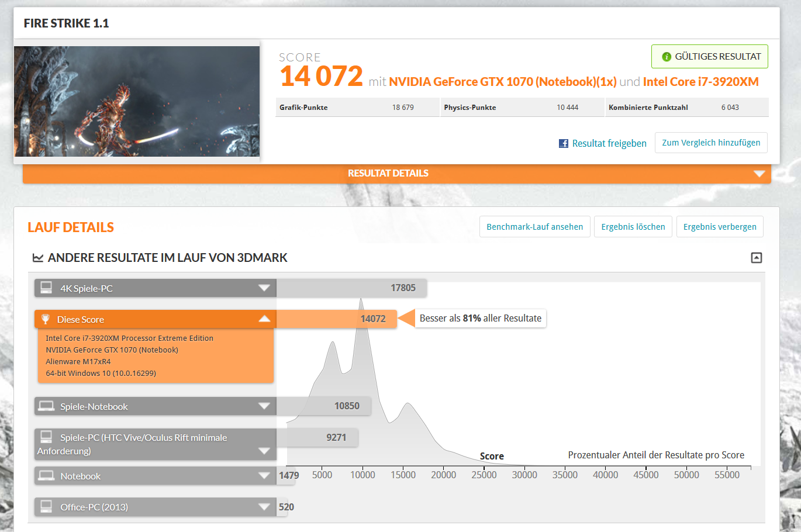The height and width of the screenshot is (532, 801).
Task: Click Zum Vergleich hinzufügen button
Action: click(x=711, y=143)
